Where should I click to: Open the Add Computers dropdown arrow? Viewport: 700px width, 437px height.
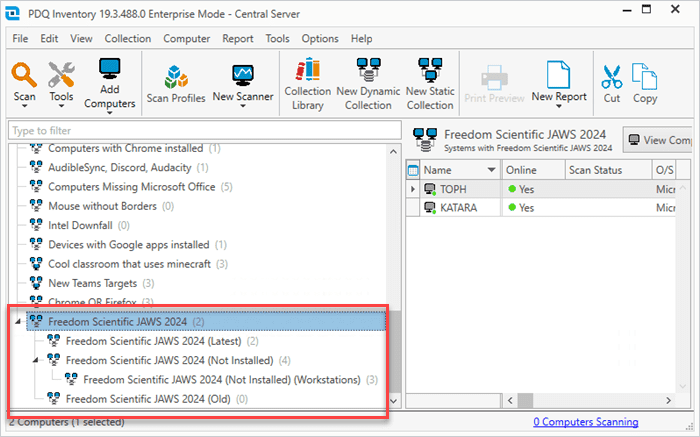(x=109, y=113)
